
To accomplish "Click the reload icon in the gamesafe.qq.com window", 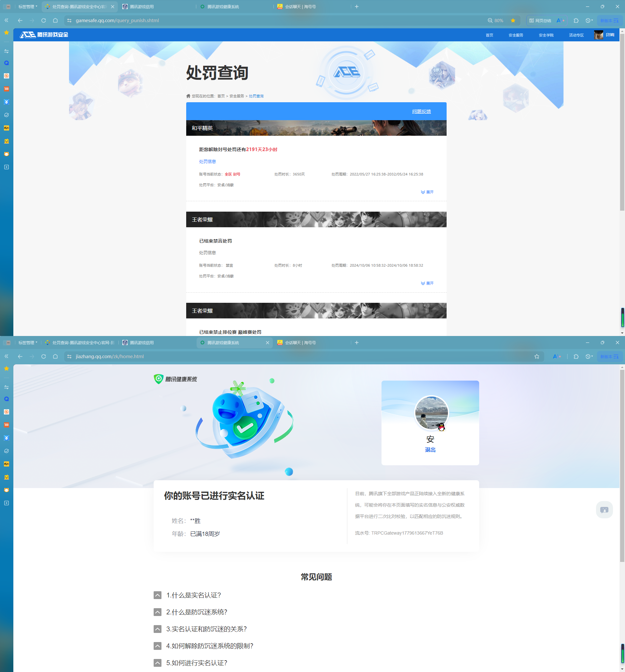I will click(x=44, y=20).
